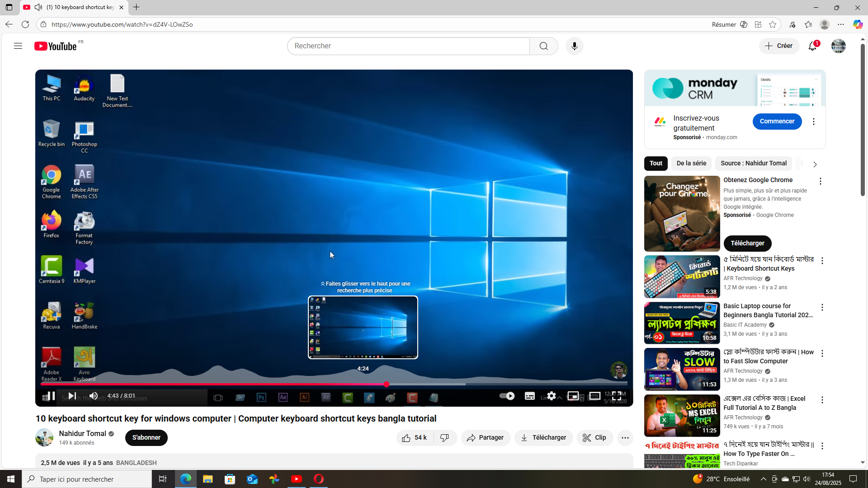868x488 pixels.
Task: Click Commencer on the monday CRM ad
Action: click(777, 122)
